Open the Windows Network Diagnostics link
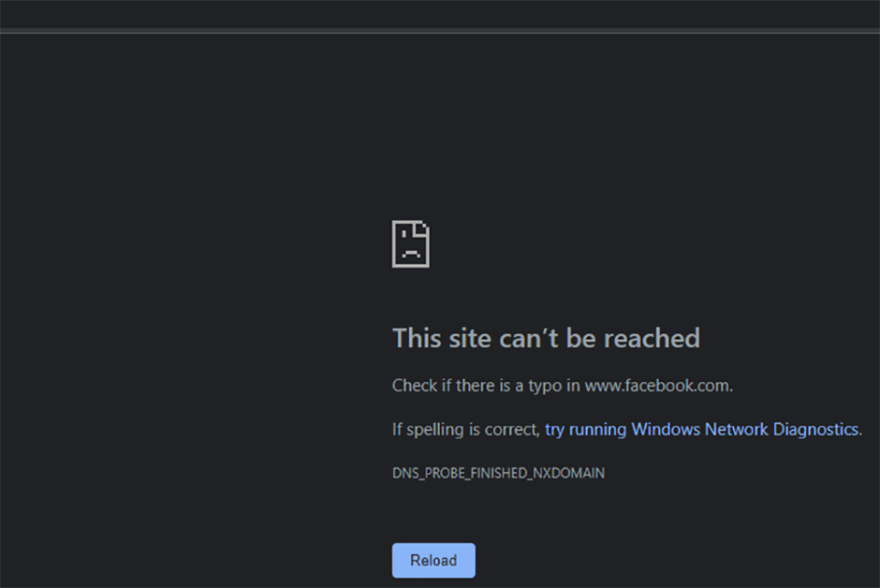 pyautogui.click(x=701, y=430)
